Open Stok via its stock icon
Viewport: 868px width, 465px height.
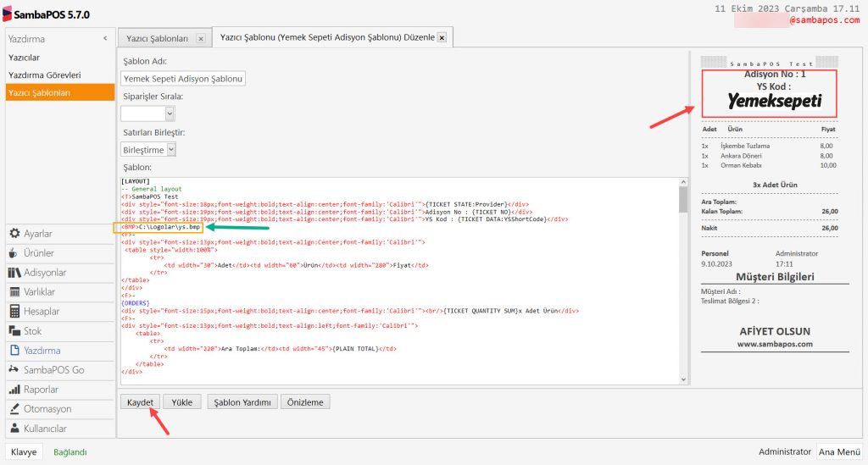pos(14,330)
